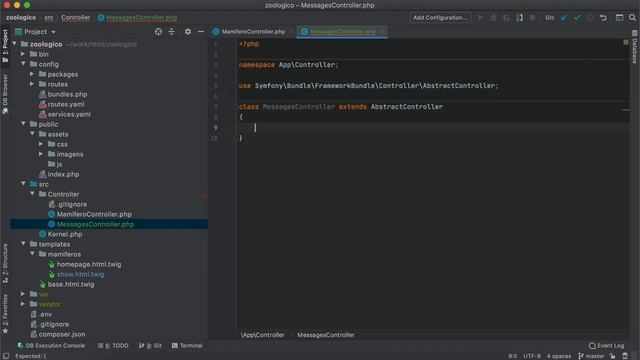Update project with blue Git checkmark
640x360 pixels.
pos(564,18)
